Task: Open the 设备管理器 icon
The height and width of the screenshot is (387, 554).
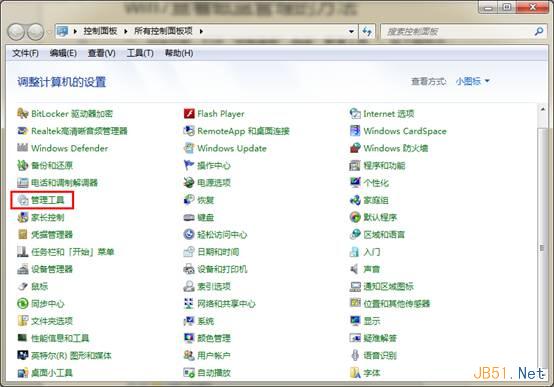Action: (x=23, y=269)
